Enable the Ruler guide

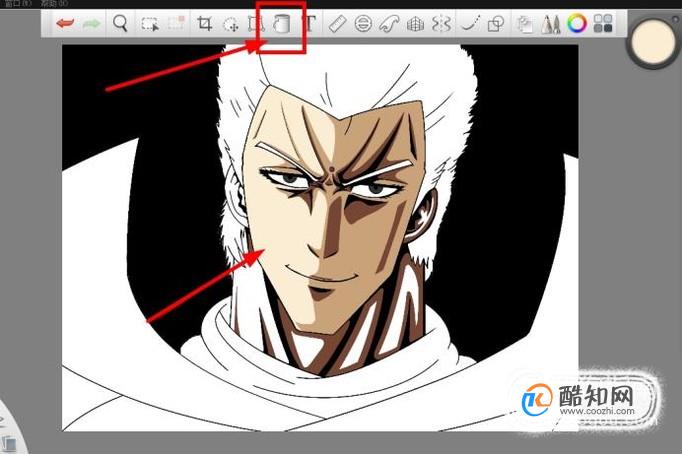pos(337,24)
